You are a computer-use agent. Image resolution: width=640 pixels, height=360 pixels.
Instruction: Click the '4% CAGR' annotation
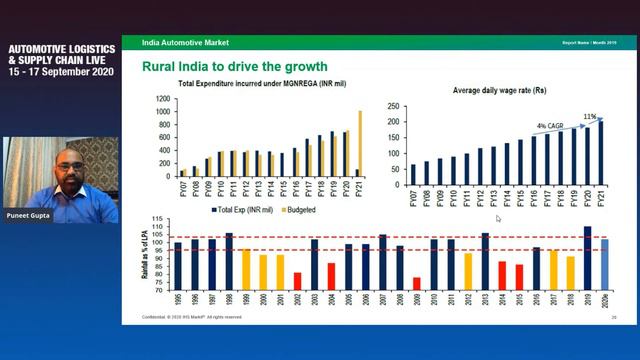(x=550, y=126)
